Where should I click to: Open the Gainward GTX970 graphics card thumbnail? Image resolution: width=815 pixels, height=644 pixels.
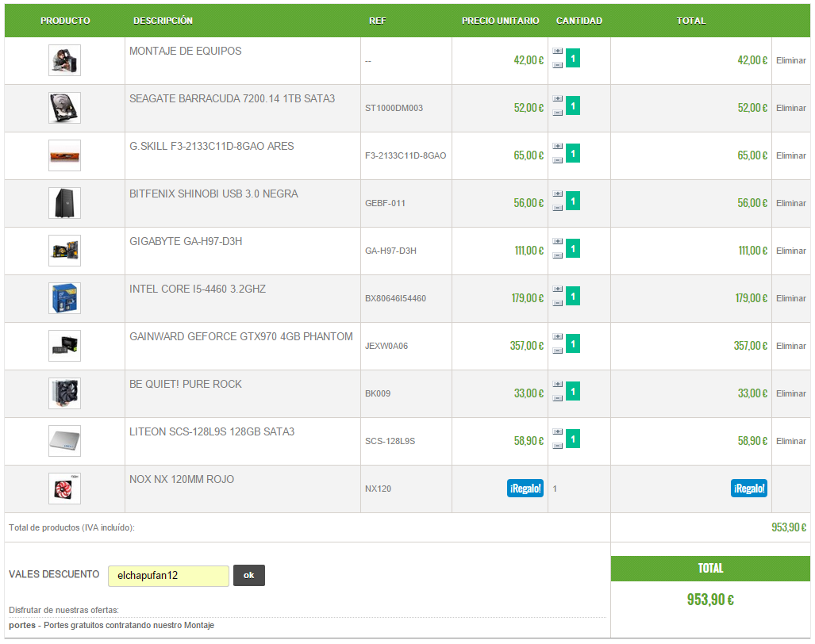[64, 346]
